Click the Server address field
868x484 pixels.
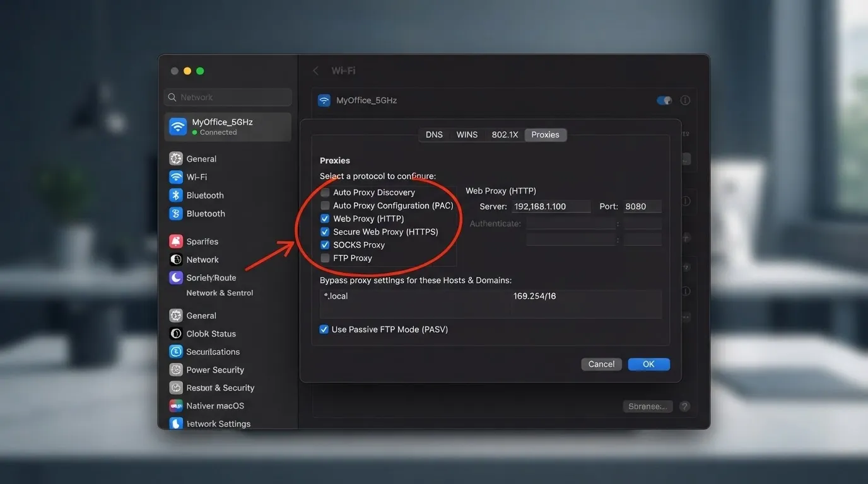(x=551, y=207)
